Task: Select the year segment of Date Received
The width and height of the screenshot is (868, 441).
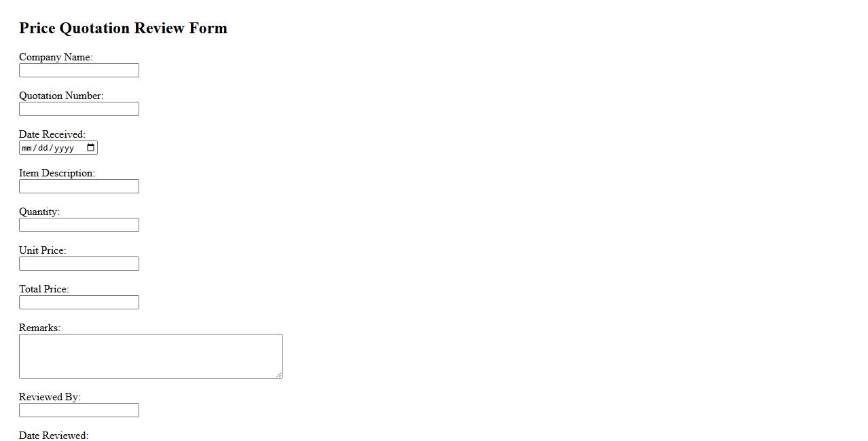Action: [63, 148]
